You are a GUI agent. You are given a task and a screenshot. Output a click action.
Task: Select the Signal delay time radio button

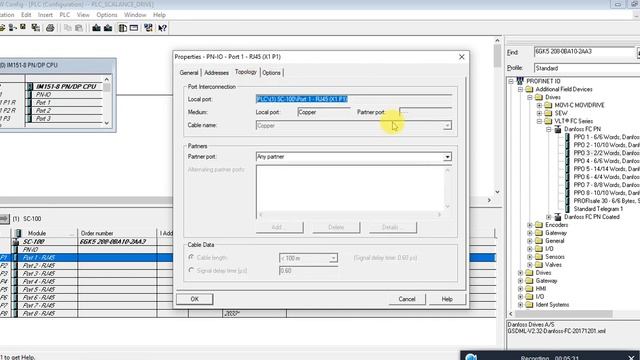pos(191,270)
